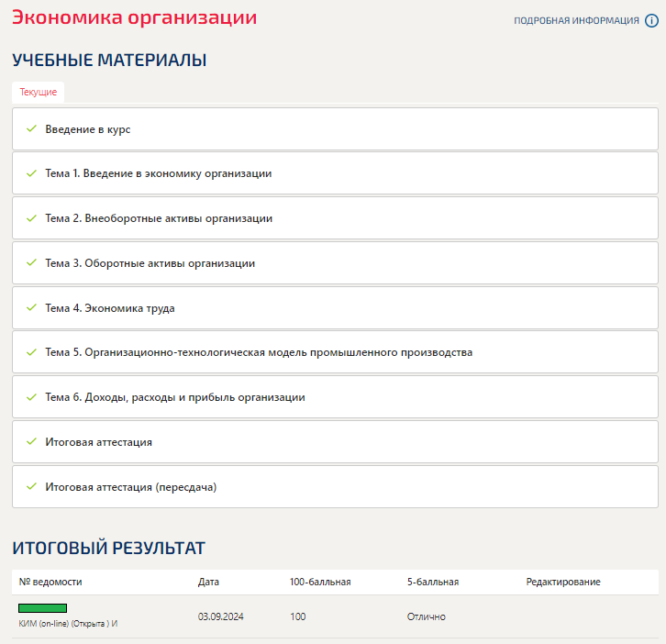The image size is (666, 644).
Task: Click the checkmark icon beside Тема 2
Action: (31, 218)
